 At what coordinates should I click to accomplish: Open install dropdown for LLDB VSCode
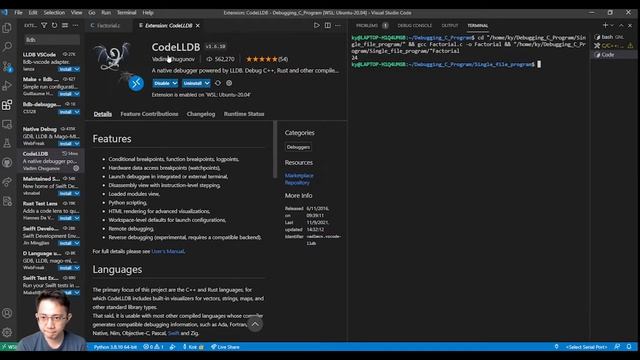click(x=77, y=69)
